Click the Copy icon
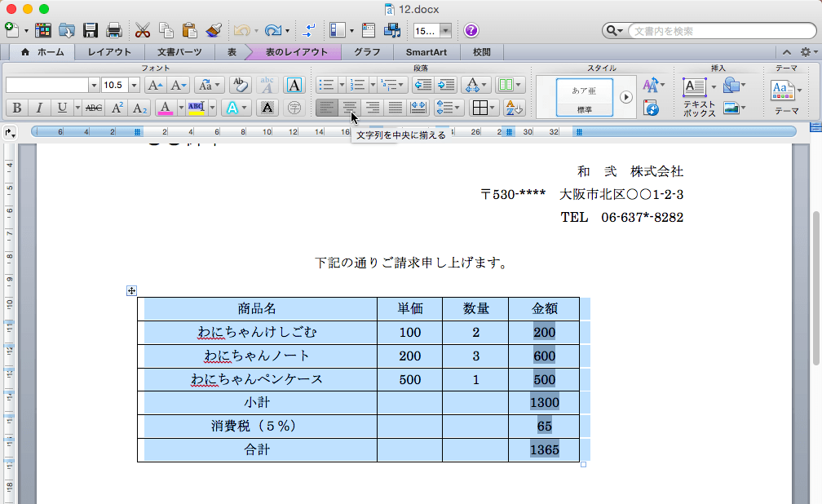The image size is (822, 504). click(x=166, y=30)
